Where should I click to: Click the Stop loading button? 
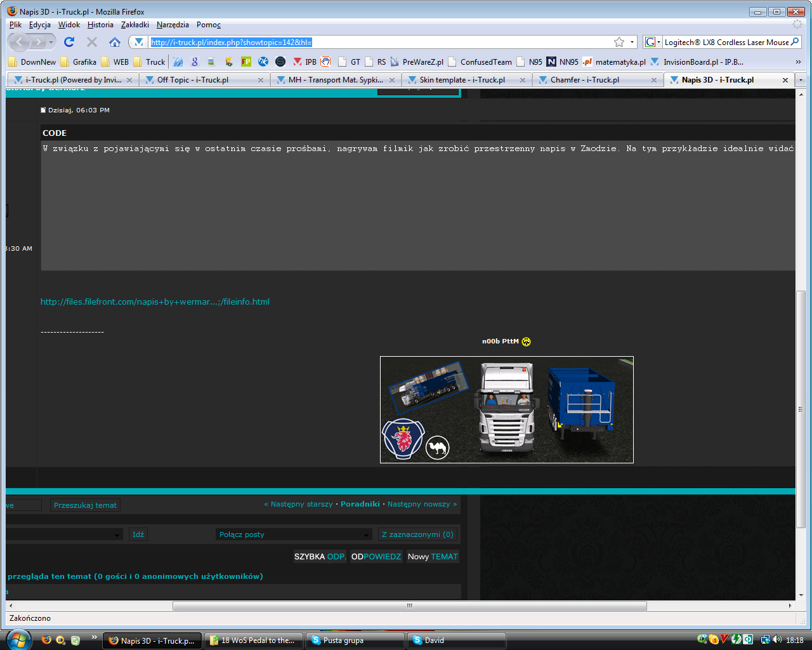(x=92, y=42)
